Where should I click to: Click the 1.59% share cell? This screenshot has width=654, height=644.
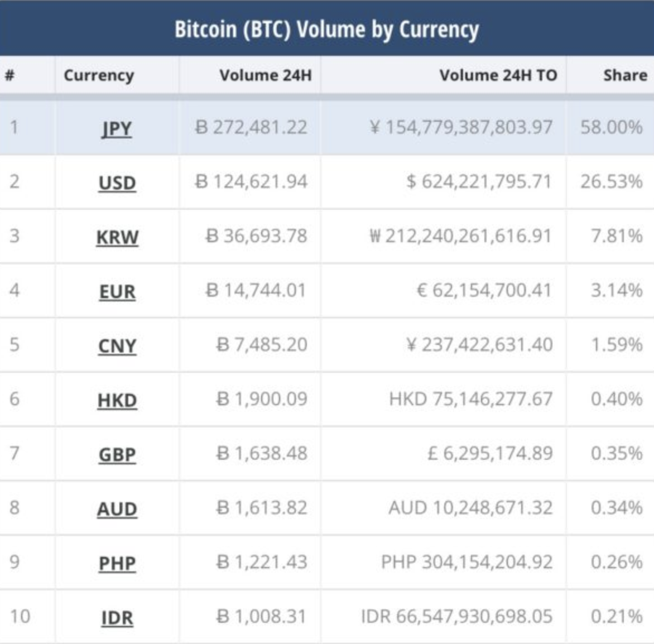click(617, 344)
